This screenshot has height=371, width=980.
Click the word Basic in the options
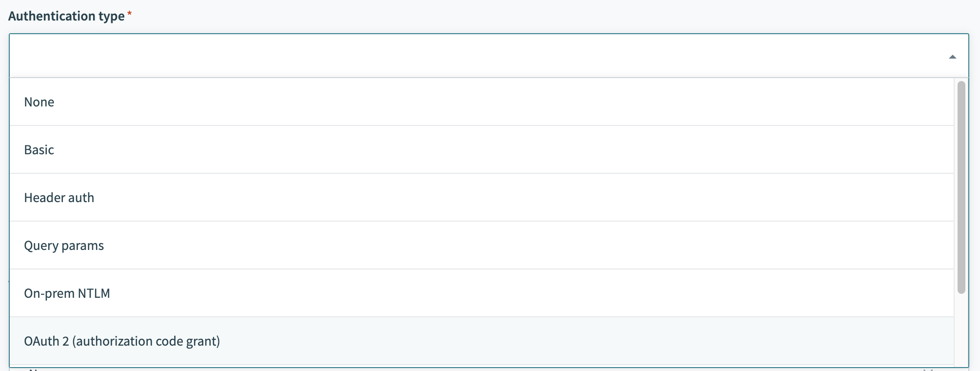(39, 150)
